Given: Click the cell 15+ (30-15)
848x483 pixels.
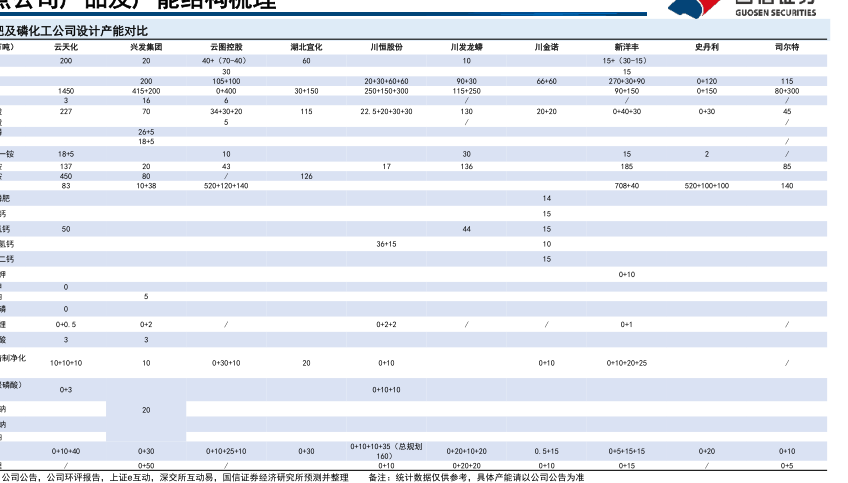Looking at the screenshot, I should pyautogui.click(x=625, y=61).
